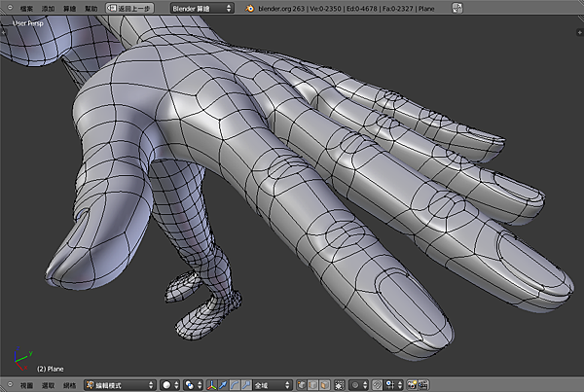Screen dimensions: 584x392
Task: Click the 返回上一步 back-to-previous button
Action: coord(129,8)
